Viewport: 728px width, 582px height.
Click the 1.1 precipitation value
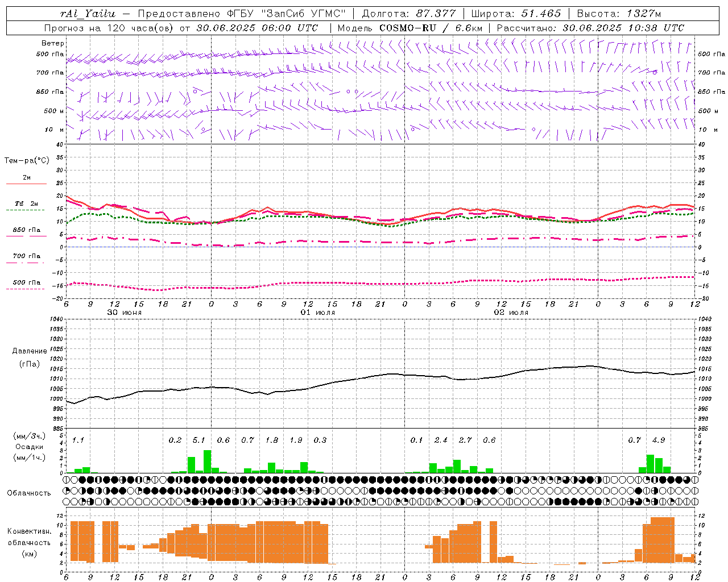(78, 440)
